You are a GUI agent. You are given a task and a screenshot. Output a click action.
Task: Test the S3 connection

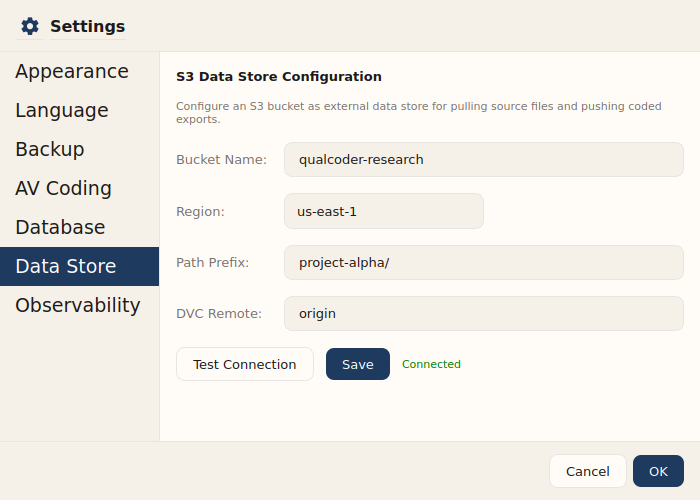tap(245, 364)
